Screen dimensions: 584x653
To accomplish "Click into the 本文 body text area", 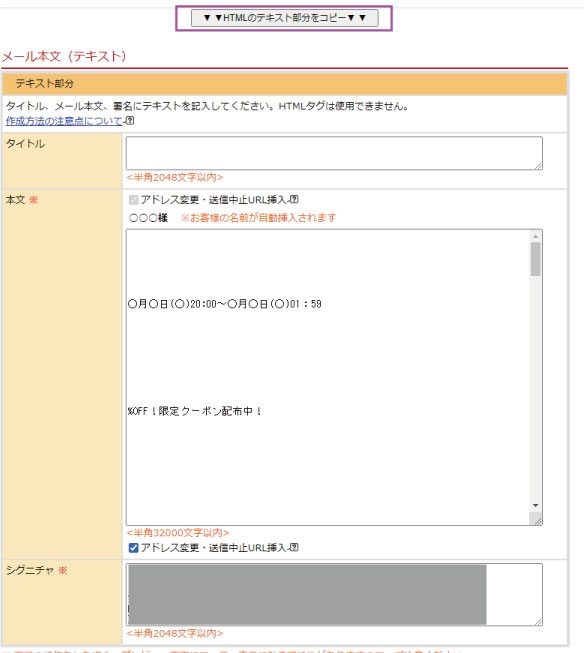I will [328, 377].
